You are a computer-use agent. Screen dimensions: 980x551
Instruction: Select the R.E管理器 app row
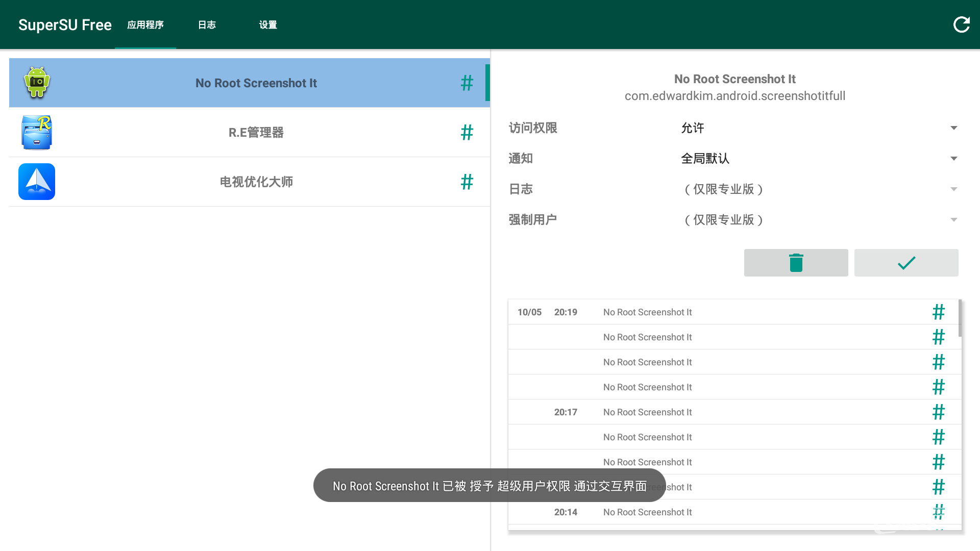point(250,132)
